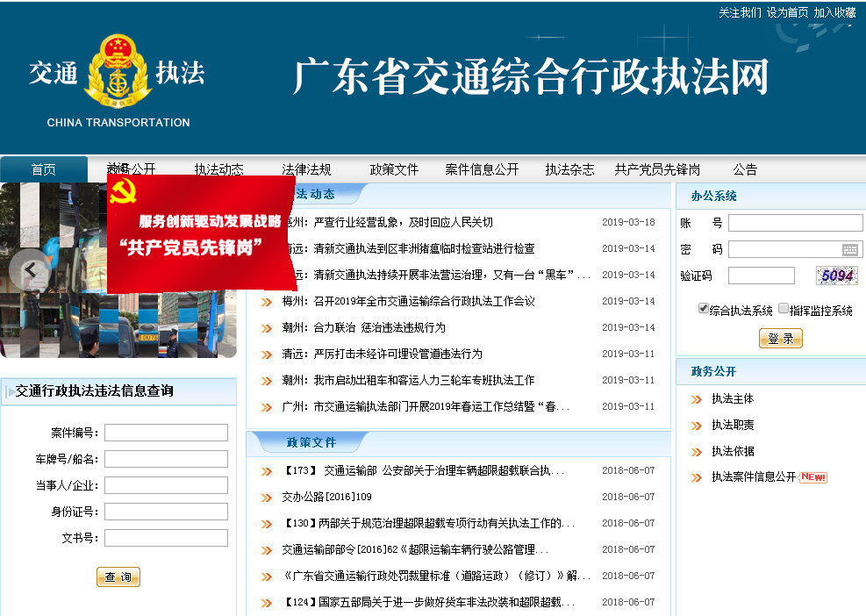Click 加入收藏 link at top

point(834,12)
